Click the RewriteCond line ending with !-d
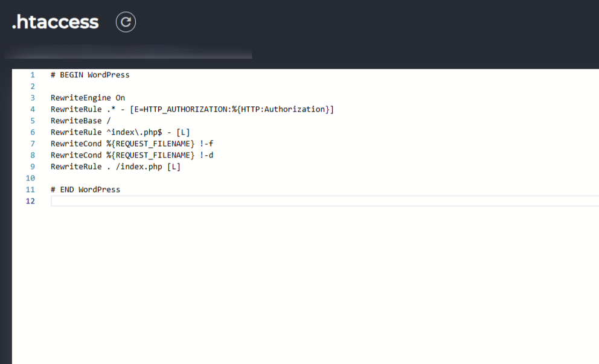The width and height of the screenshot is (599, 364). click(132, 155)
